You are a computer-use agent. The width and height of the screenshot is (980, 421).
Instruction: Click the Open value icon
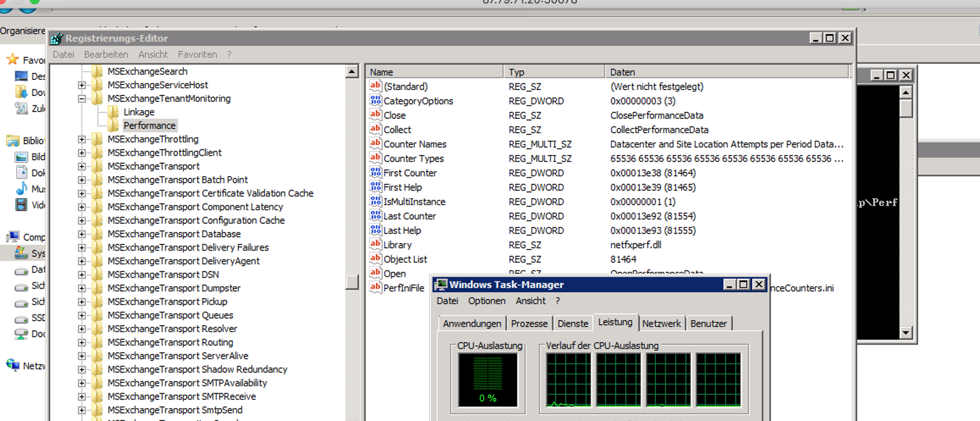click(375, 273)
